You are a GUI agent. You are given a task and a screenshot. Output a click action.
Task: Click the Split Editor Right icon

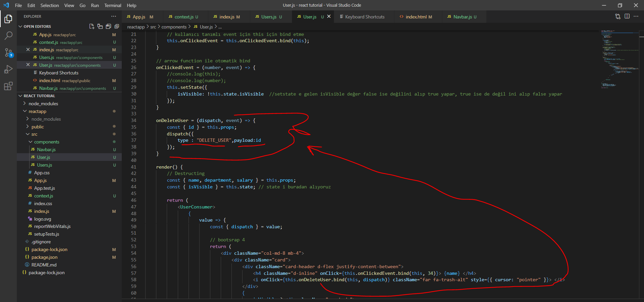(x=627, y=16)
